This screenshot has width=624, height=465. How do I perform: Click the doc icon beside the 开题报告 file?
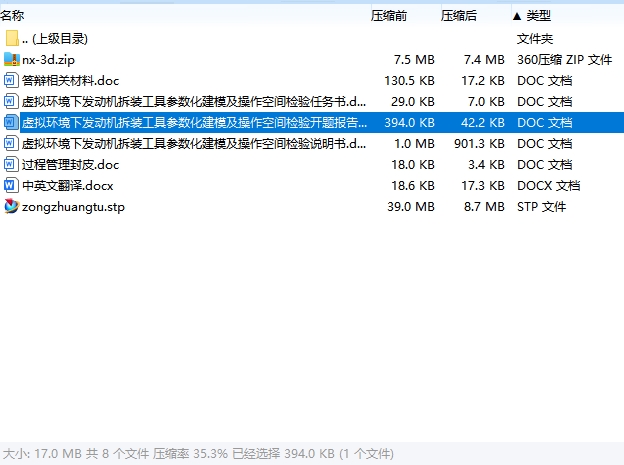tap(11, 123)
